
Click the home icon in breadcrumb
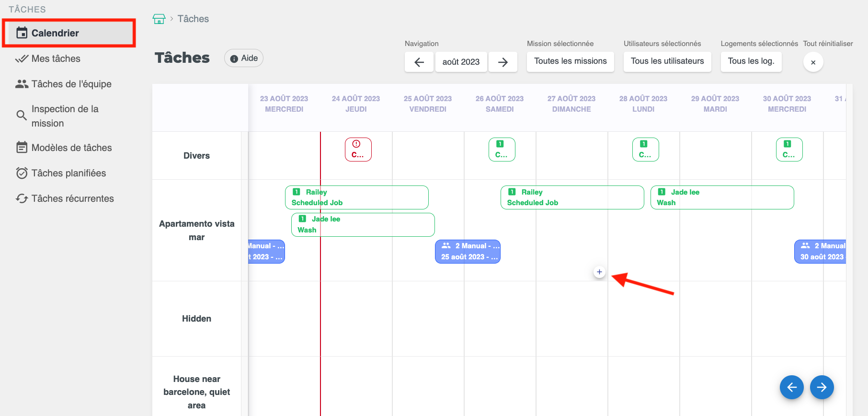pos(159,19)
